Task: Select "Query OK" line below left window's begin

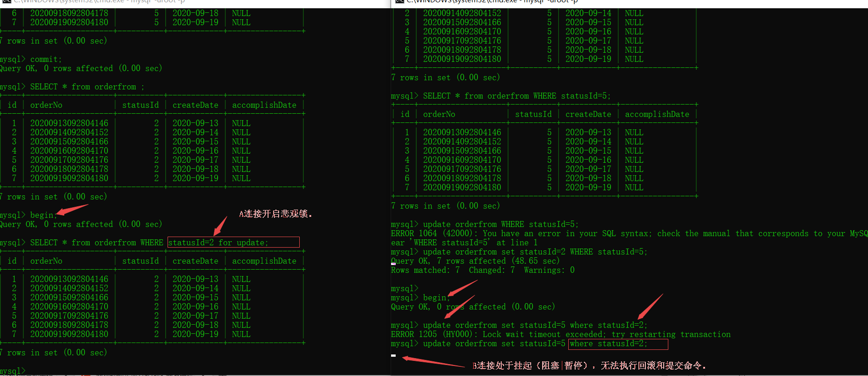Action: [81, 224]
